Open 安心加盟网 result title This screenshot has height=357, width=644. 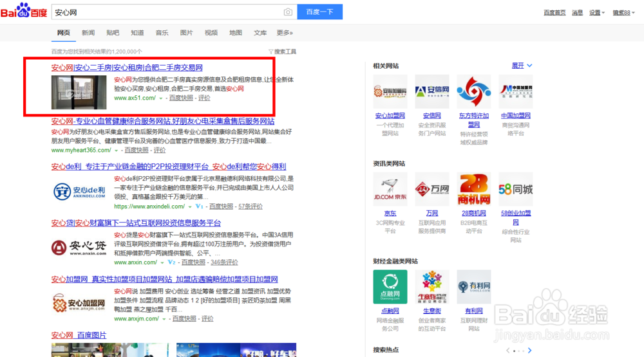[x=164, y=279]
